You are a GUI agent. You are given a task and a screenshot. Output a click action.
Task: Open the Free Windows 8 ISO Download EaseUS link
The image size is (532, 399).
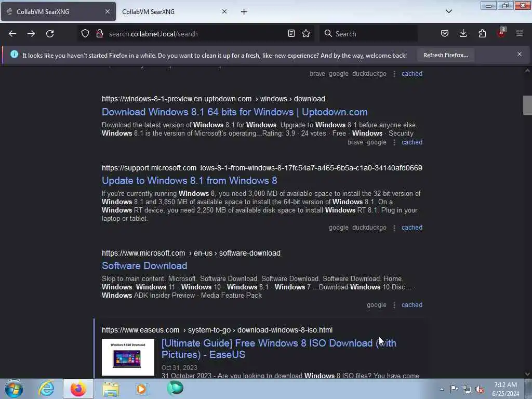(x=278, y=349)
